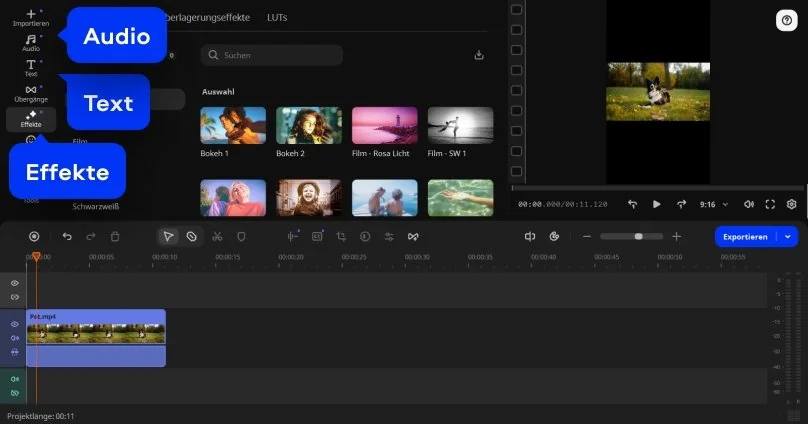Expand the Exportieren dropdown arrow
Image resolution: width=808 pixels, height=424 pixels.
point(789,237)
